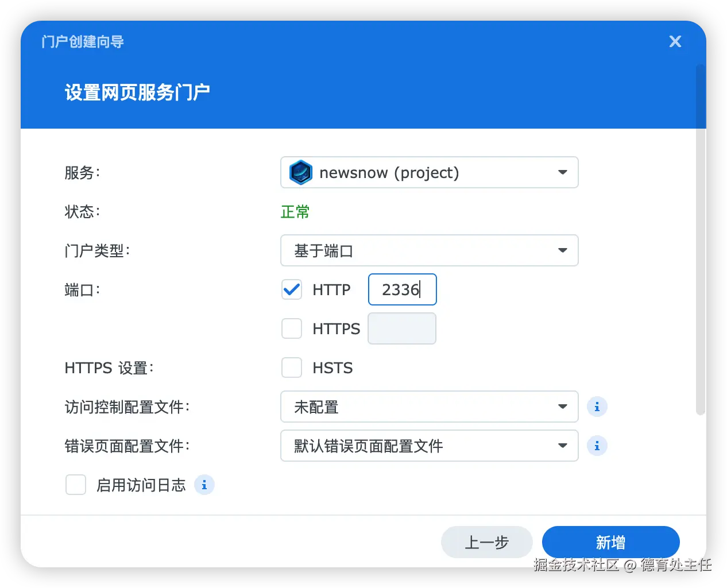Click info icon beside 启用访问日志
Screen dimensions: 727x588
tap(204, 485)
